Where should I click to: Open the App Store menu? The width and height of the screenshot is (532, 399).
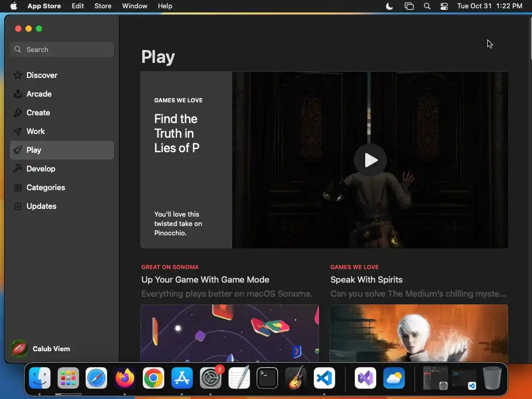44,6
